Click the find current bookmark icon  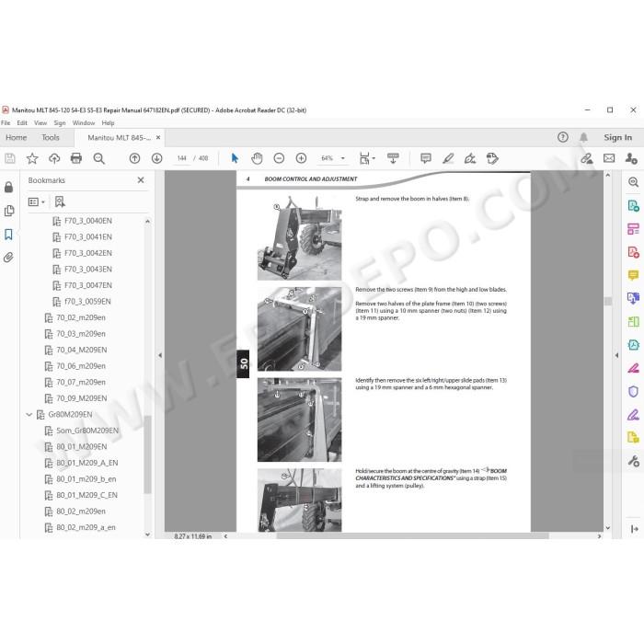[x=60, y=201]
